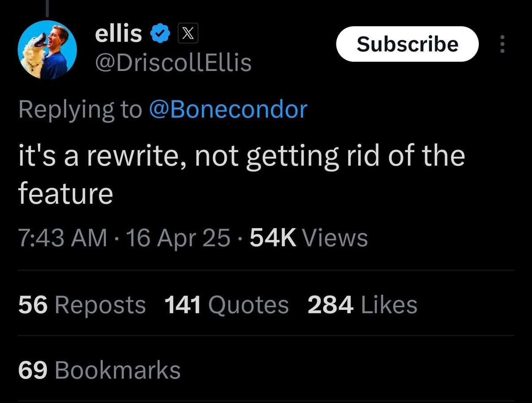This screenshot has width=532, height=403.
Task: Click the divider line above 69 Bookmarks
Action: 266,336
